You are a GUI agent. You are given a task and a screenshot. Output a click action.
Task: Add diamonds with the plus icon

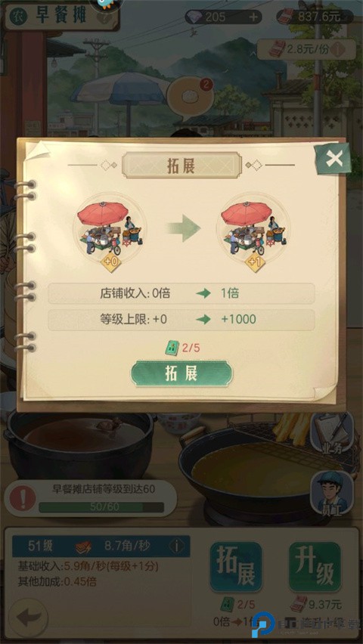click(x=253, y=17)
